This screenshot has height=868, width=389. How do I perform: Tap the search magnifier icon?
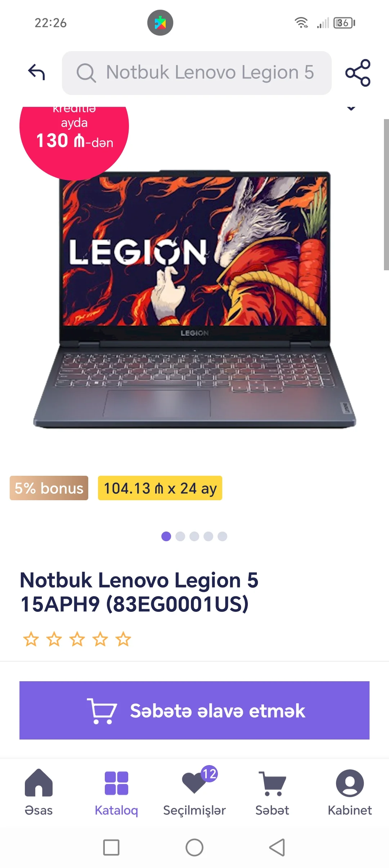pos(86,73)
